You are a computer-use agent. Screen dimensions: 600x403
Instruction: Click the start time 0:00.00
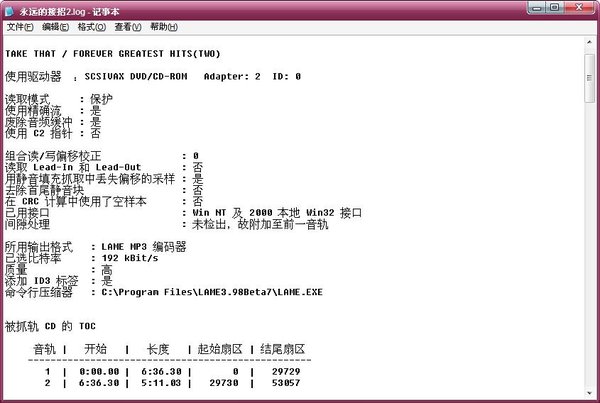99,372
